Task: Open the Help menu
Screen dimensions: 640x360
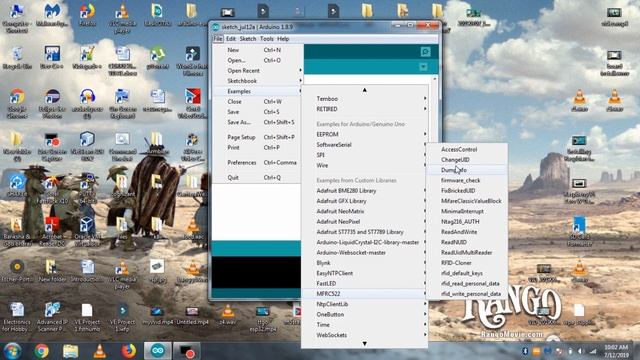Action: click(x=283, y=39)
